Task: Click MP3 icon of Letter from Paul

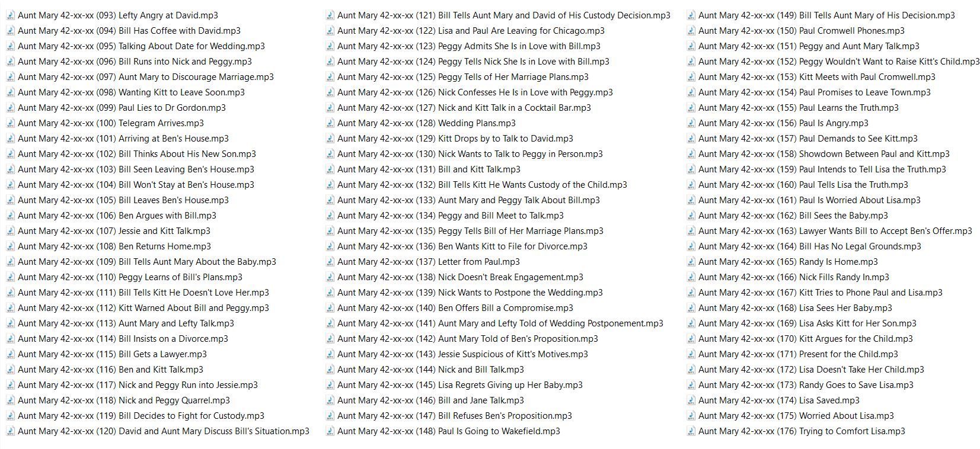Action: [x=330, y=262]
